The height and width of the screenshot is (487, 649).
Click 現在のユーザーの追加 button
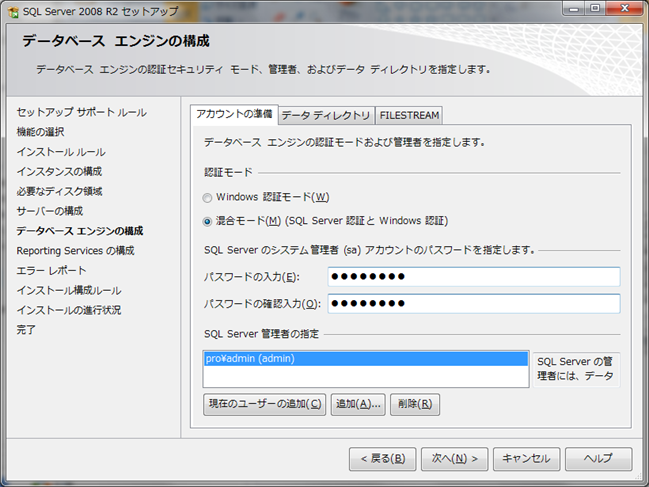pyautogui.click(x=264, y=404)
